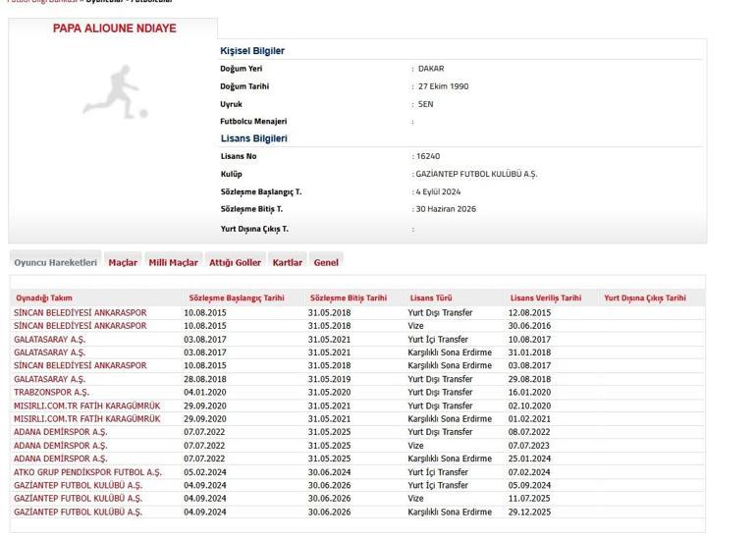Screen dimensions: 756x541
Task: Click Gaziantep Futbol Kulübü row licensed 05.09.2024
Action: coord(78,485)
